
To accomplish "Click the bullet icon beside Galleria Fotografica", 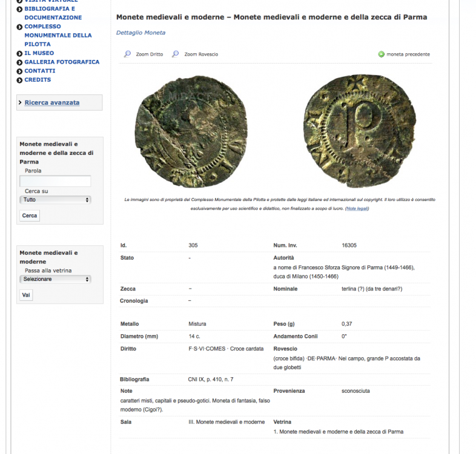I will click(19, 62).
